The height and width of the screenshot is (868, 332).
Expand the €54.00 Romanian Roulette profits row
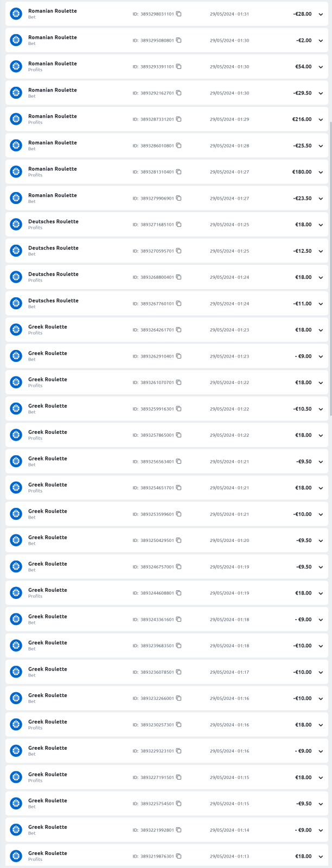321,67
